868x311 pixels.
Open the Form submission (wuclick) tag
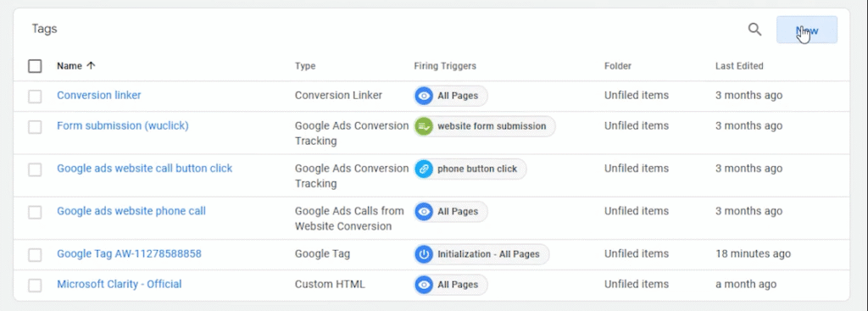pos(123,125)
